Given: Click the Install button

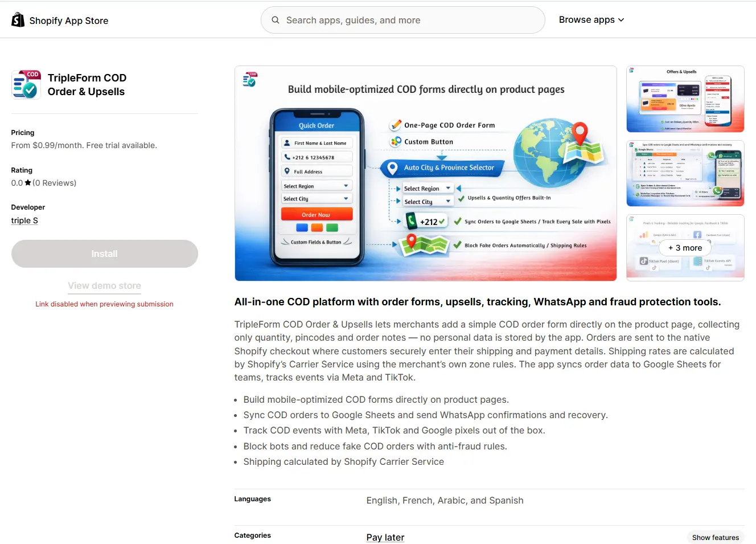Looking at the screenshot, I should (105, 254).
